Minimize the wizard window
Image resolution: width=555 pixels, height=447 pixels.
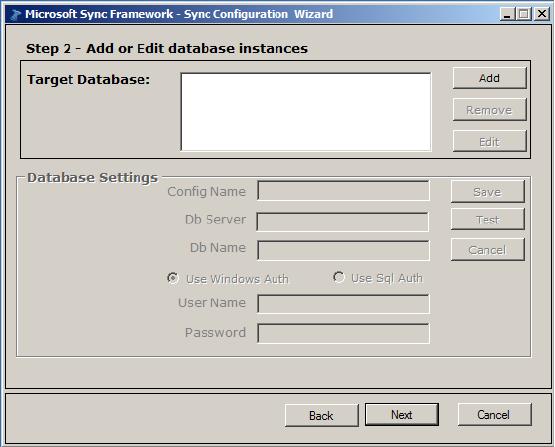507,14
